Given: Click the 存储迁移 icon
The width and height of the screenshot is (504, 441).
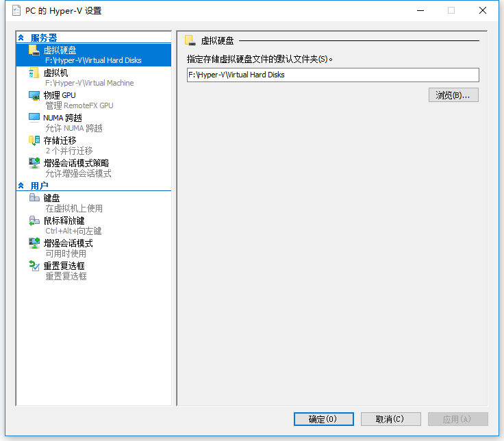Looking at the screenshot, I should pyautogui.click(x=34, y=140).
